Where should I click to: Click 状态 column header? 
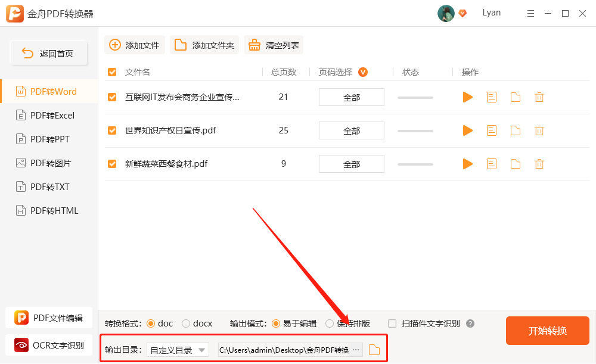point(411,72)
